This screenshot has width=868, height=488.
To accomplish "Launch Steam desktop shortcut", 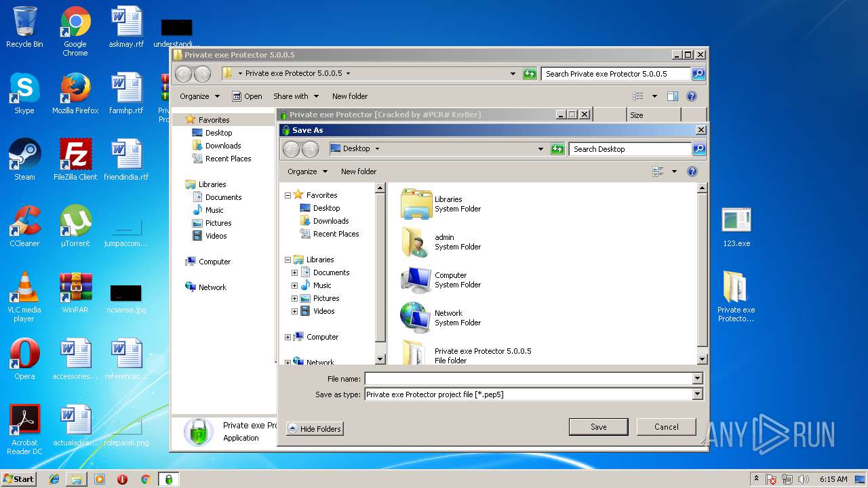I will (24, 160).
